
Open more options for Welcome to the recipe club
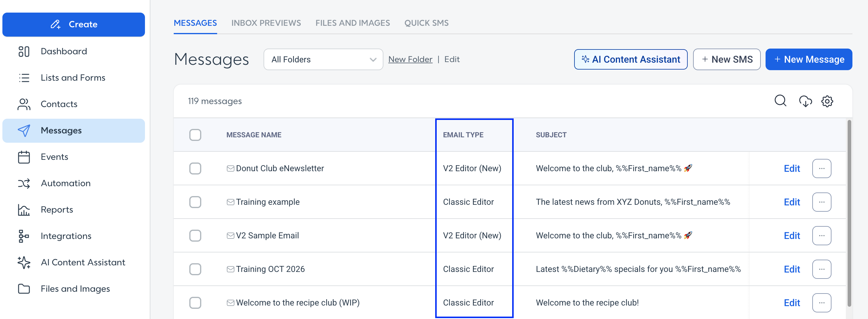[x=822, y=303]
